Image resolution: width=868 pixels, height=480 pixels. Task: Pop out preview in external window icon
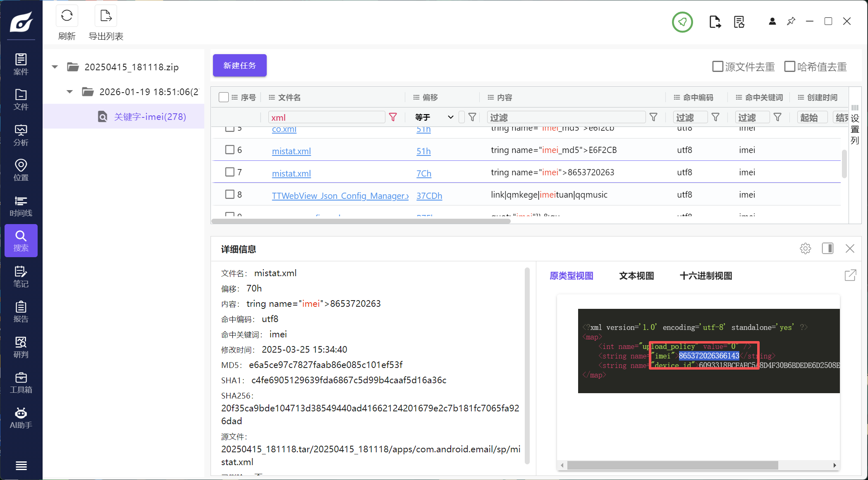[850, 275]
